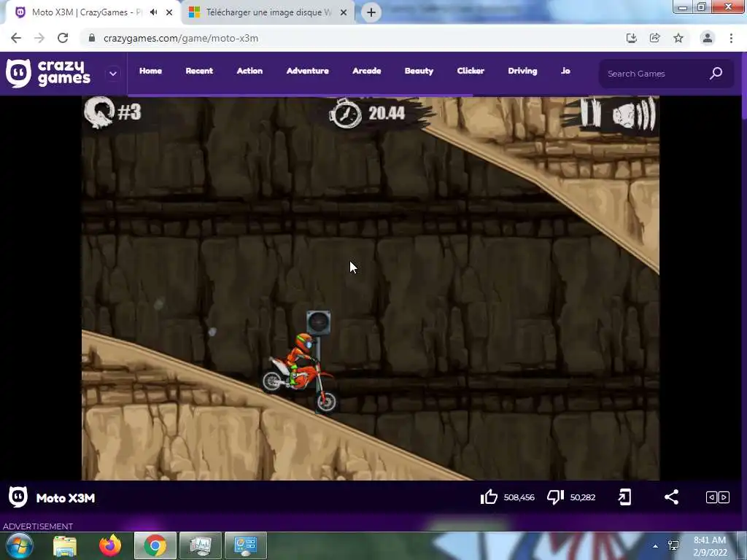747x560 pixels.
Task: Click the network tray icon
Action: 673,545
